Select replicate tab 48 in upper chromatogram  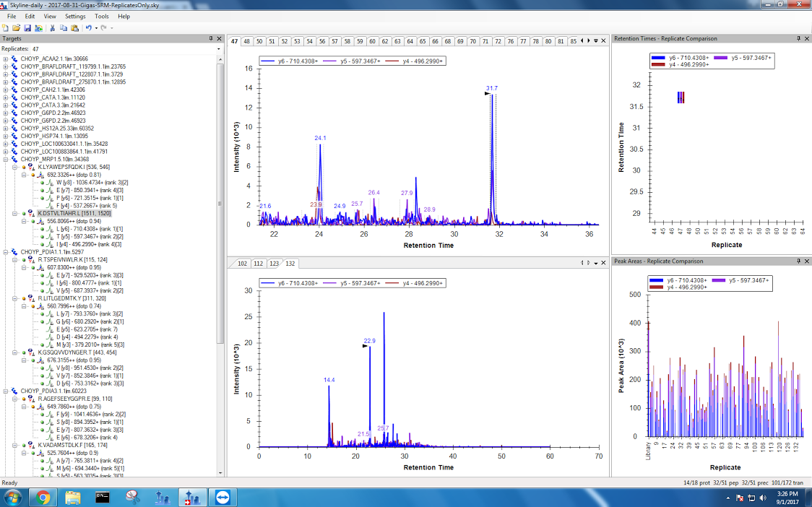pyautogui.click(x=247, y=41)
